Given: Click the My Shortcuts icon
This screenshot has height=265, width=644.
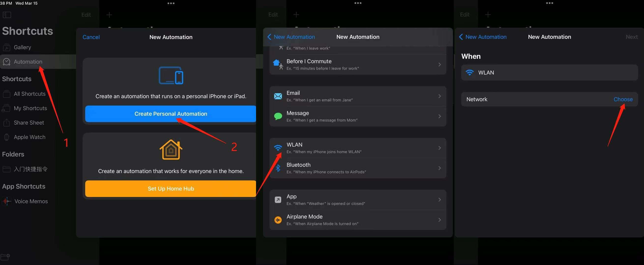Looking at the screenshot, I should tap(6, 108).
